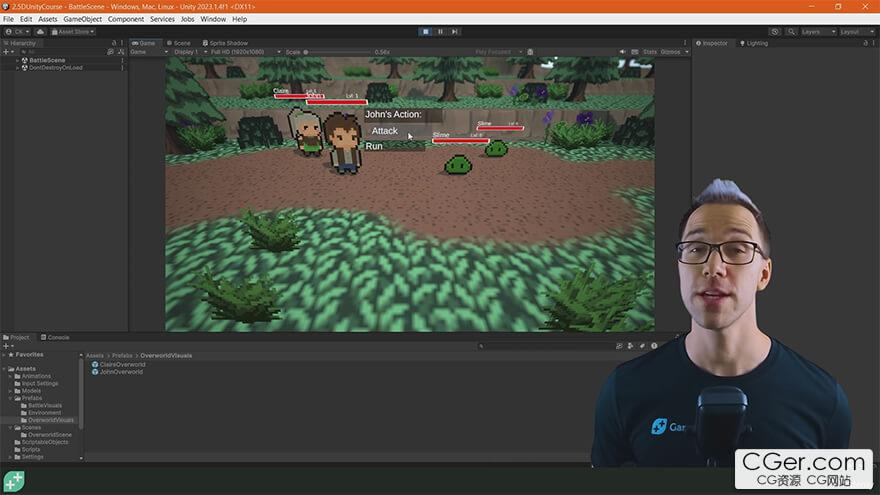Open Hierarchy panel three-dot menu
The image size is (880, 495).
click(x=122, y=43)
